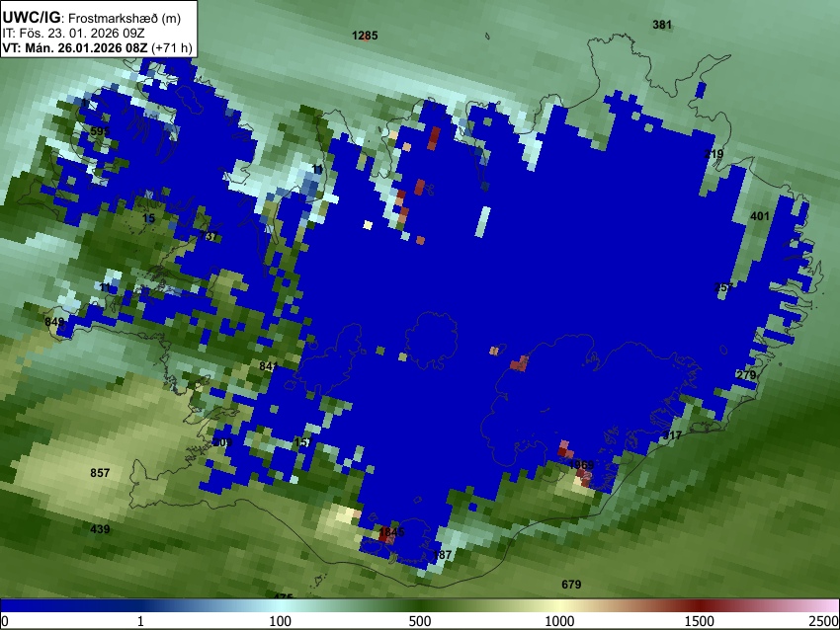Image resolution: width=840 pixels, height=630 pixels.
Task: Click the color scale label 1000
Action: click(559, 621)
